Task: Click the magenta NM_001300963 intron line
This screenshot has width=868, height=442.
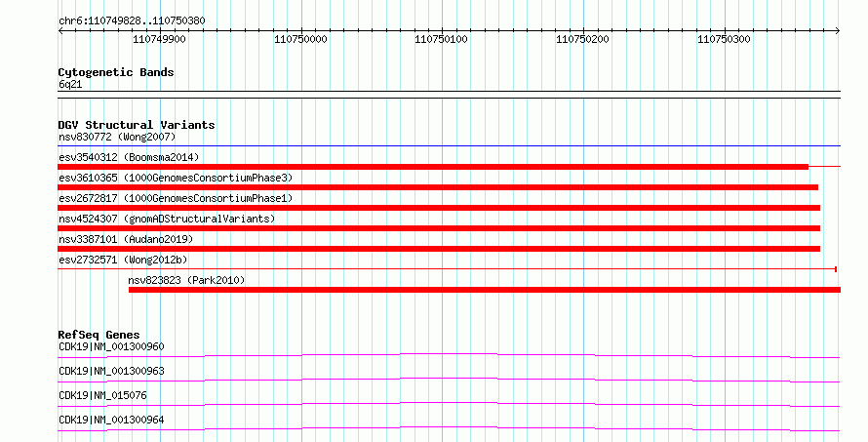Action: [449, 380]
